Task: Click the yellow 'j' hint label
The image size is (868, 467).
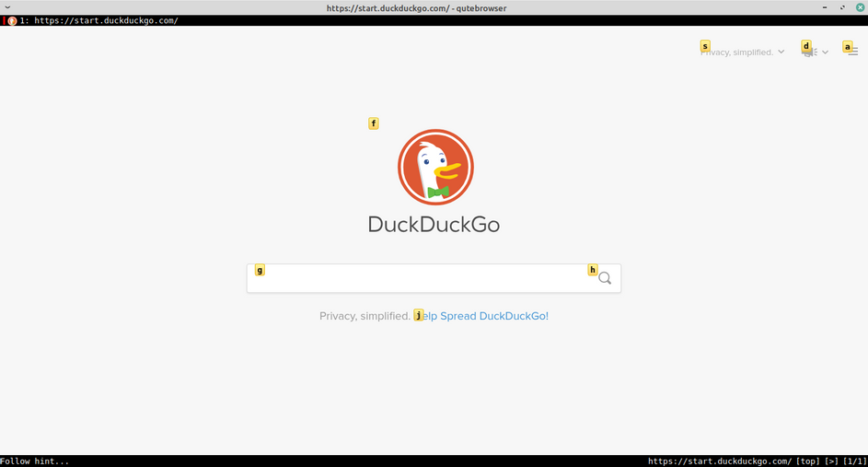Action: pyautogui.click(x=419, y=315)
